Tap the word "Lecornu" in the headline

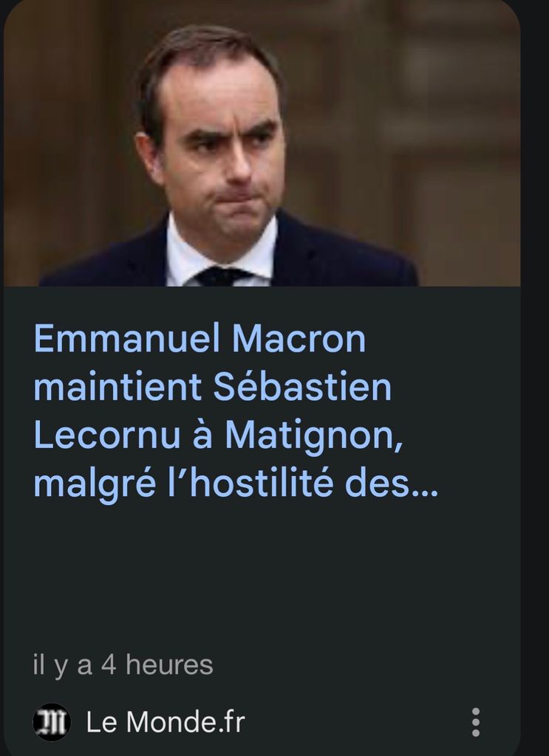click(x=106, y=436)
